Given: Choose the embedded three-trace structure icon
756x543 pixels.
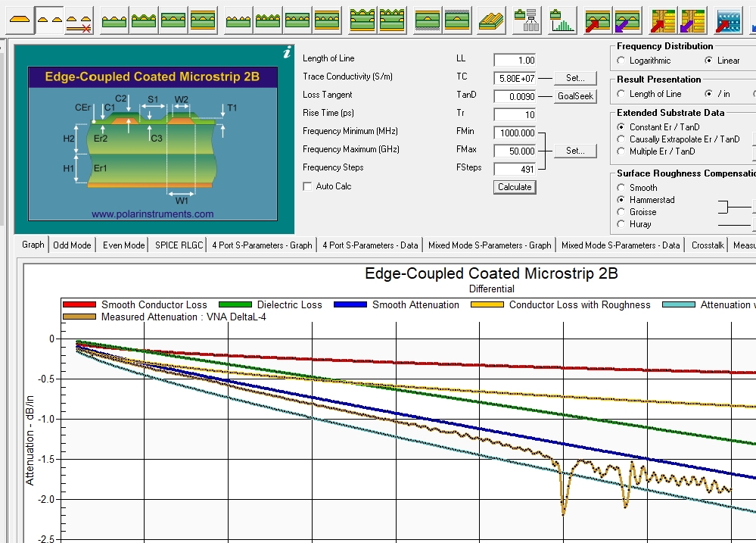Looking at the screenshot, I should [173, 20].
